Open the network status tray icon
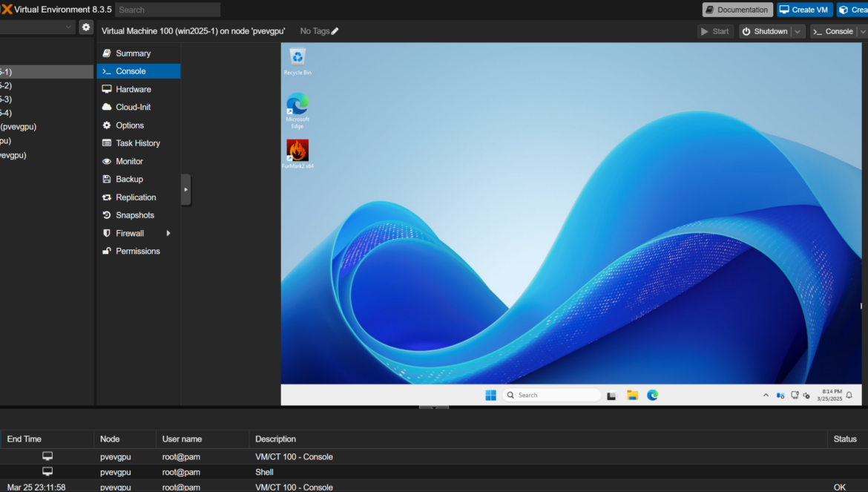The image size is (868, 492). coord(795,396)
